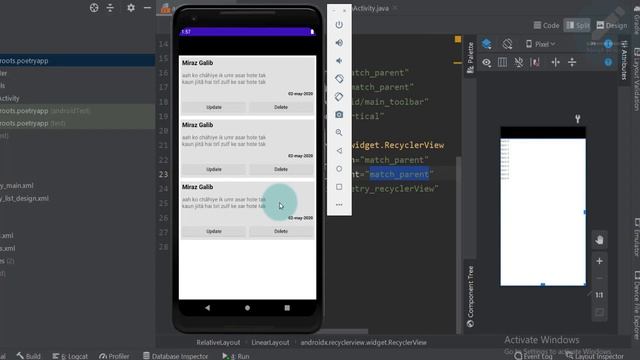Click the white layout preview thumbnail

point(543,212)
